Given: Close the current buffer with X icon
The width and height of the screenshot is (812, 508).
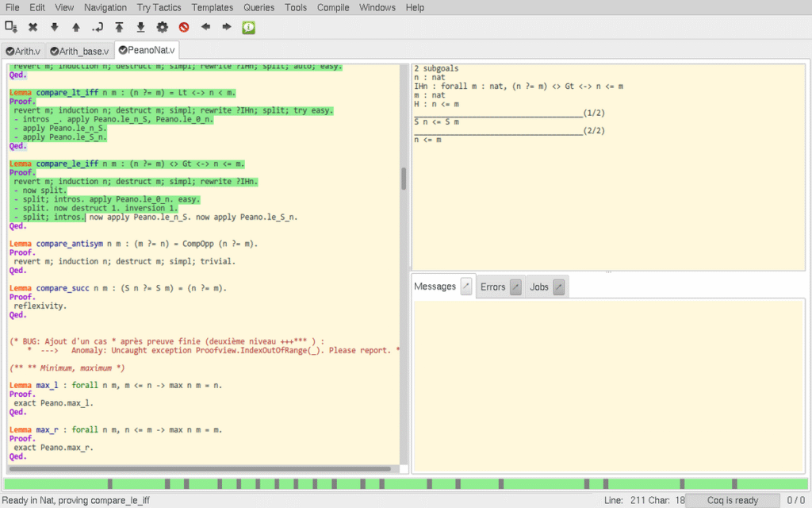Looking at the screenshot, I should point(33,27).
